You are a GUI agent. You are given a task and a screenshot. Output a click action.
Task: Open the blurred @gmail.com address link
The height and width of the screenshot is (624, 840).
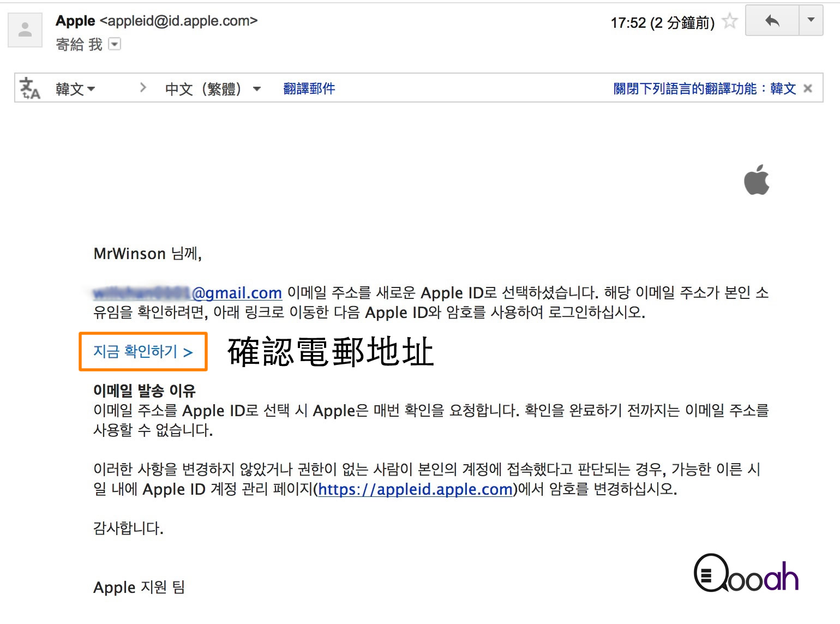(188, 293)
